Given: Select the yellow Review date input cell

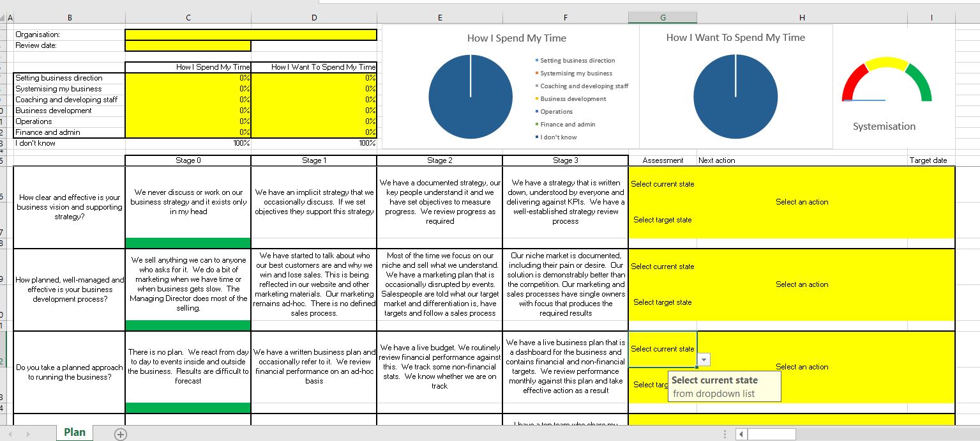Looking at the screenshot, I should click(x=188, y=45).
